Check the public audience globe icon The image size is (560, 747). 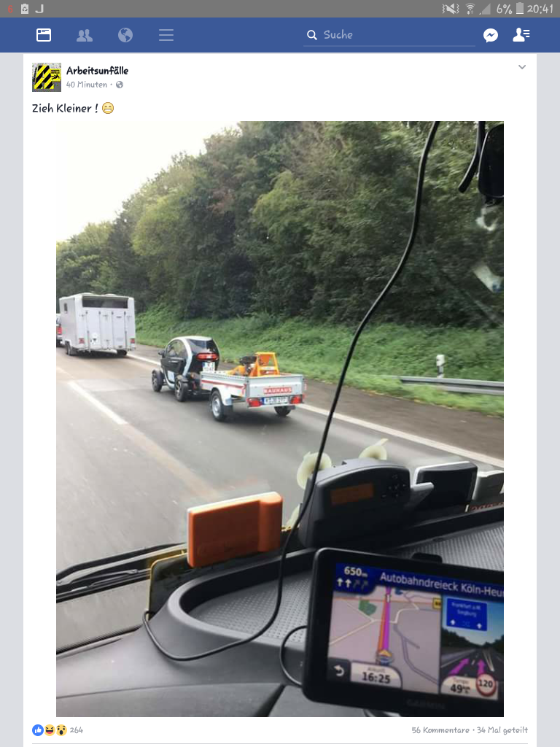point(120,85)
